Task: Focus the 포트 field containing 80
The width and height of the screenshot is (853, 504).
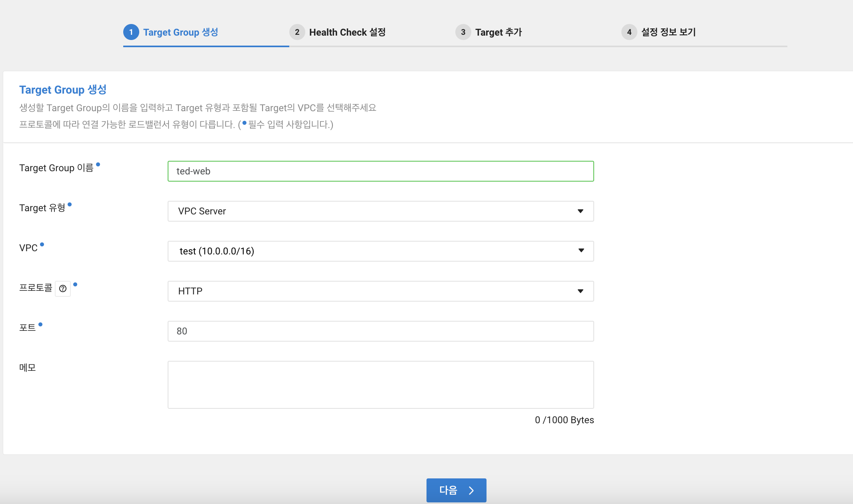Action: (x=380, y=331)
